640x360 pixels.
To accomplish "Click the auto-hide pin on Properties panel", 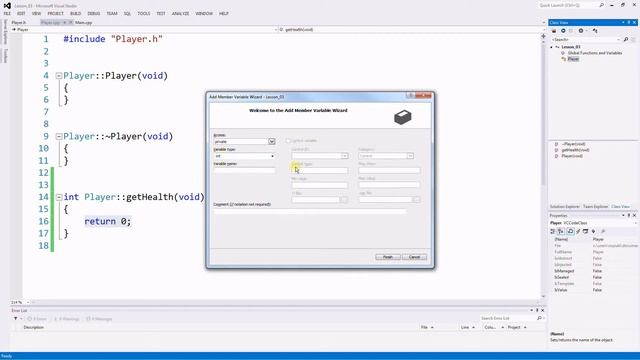I will pos(629,215).
